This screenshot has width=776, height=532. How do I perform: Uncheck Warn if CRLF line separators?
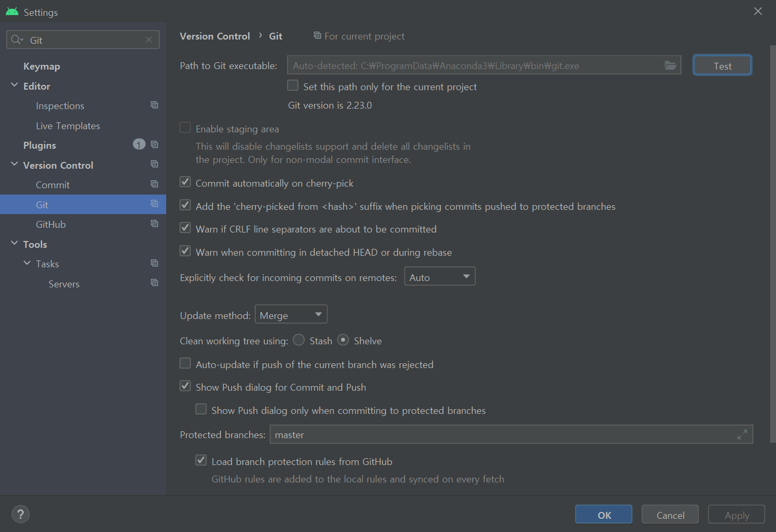click(x=185, y=228)
